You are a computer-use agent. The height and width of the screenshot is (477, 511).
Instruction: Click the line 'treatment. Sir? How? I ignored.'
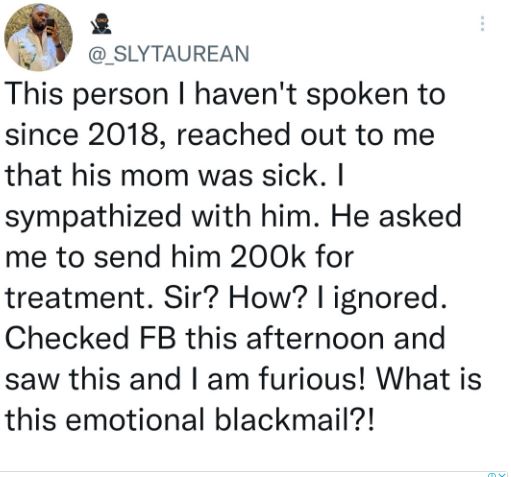(226, 298)
